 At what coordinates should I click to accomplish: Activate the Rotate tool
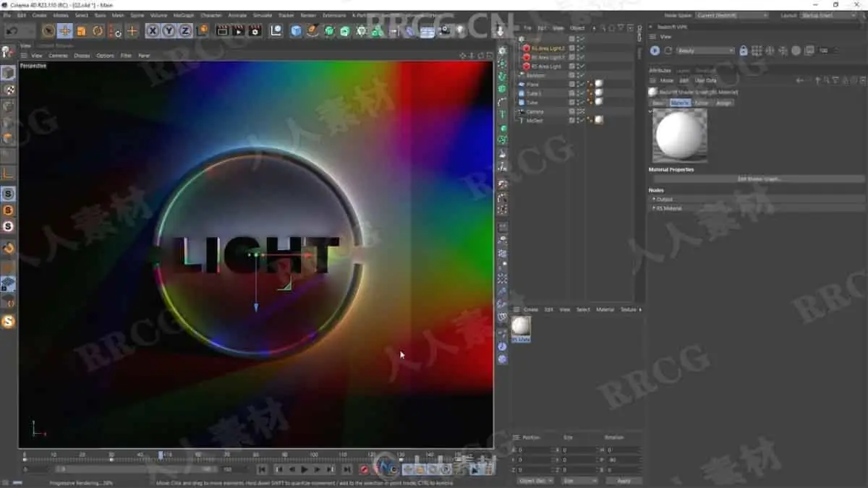98,31
